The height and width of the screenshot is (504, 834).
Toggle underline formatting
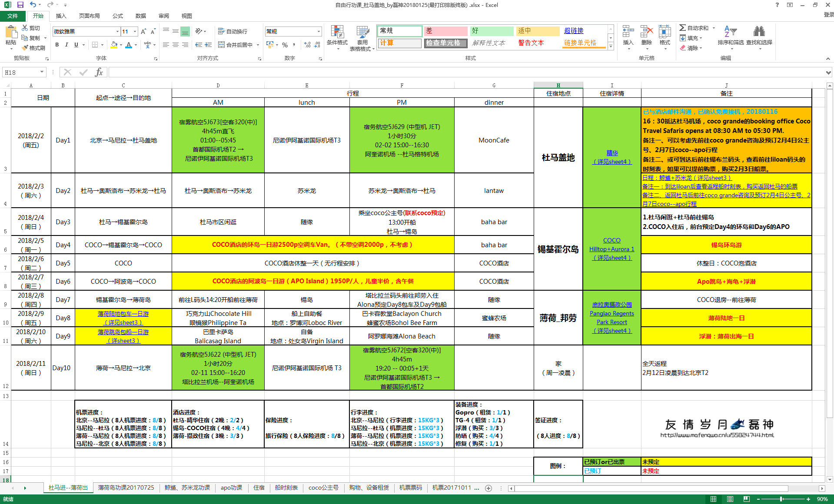(x=76, y=45)
